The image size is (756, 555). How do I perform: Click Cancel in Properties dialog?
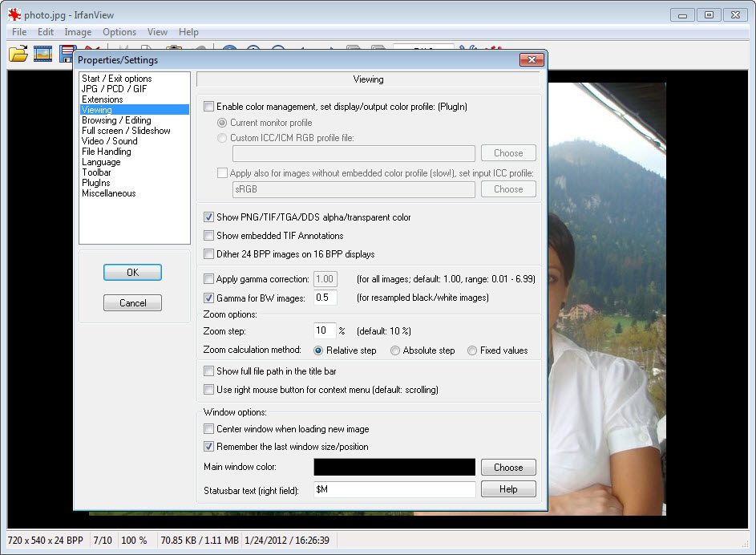(x=132, y=303)
